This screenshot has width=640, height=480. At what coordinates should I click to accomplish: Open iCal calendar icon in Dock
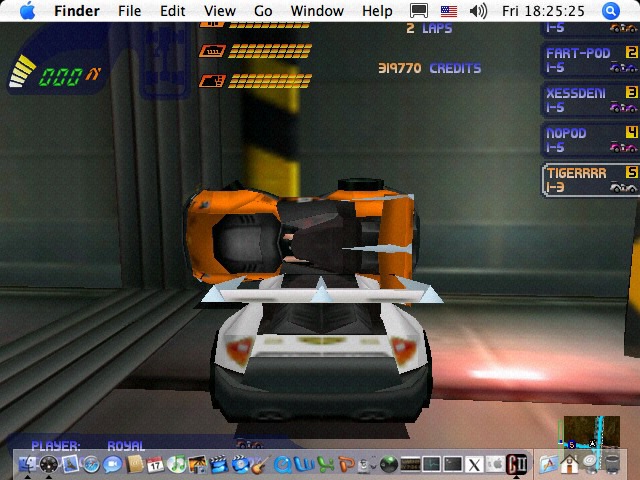coord(155,464)
